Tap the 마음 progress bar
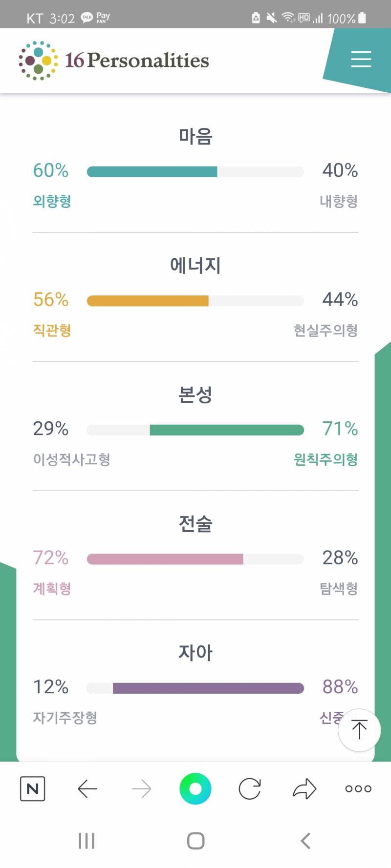The width and height of the screenshot is (391, 868). tap(195, 171)
